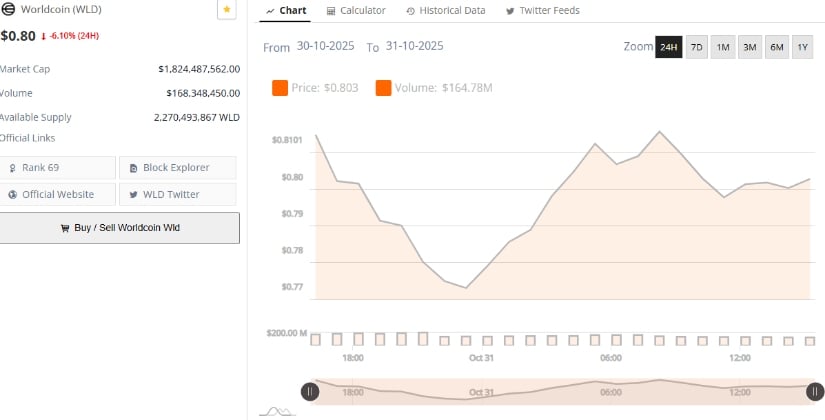Image resolution: width=825 pixels, height=420 pixels.
Task: Click the $0.80 current price text
Action: pos(18,36)
